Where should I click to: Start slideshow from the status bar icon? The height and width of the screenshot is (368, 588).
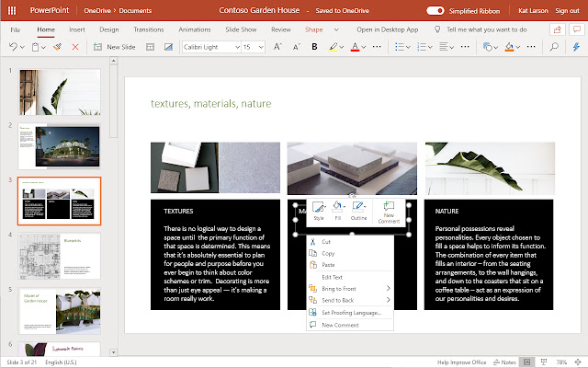coord(542,361)
